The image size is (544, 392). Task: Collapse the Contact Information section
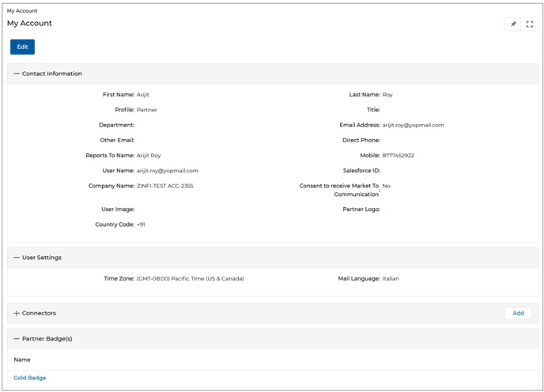[17, 73]
